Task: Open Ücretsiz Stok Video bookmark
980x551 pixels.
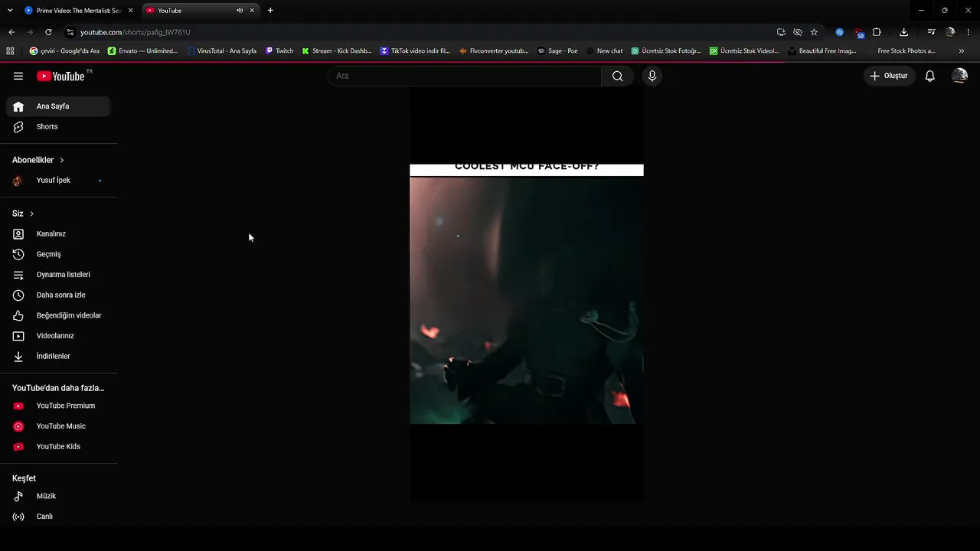Action: pyautogui.click(x=744, y=51)
